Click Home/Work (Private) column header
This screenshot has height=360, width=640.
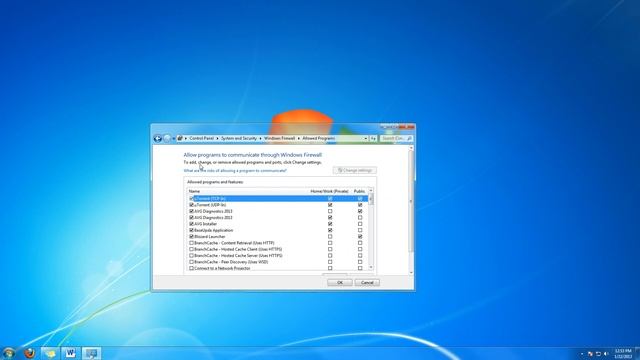pos(329,191)
